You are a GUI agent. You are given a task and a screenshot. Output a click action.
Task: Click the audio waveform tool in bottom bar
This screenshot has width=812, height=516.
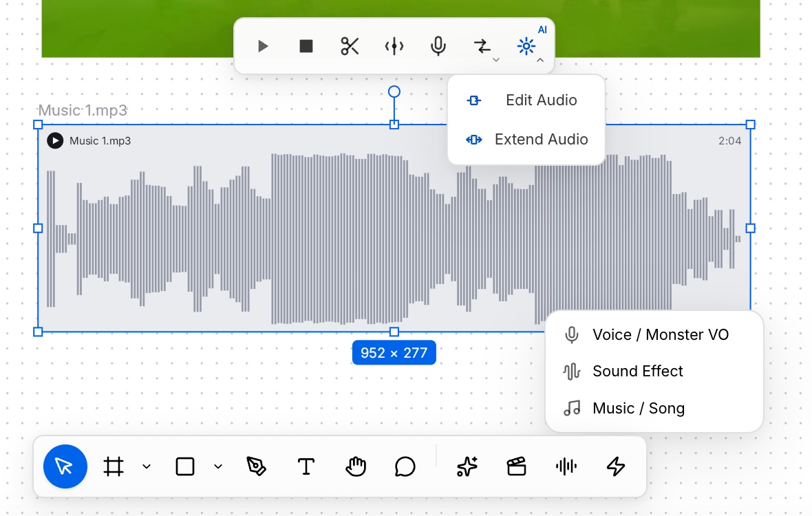tap(566, 466)
